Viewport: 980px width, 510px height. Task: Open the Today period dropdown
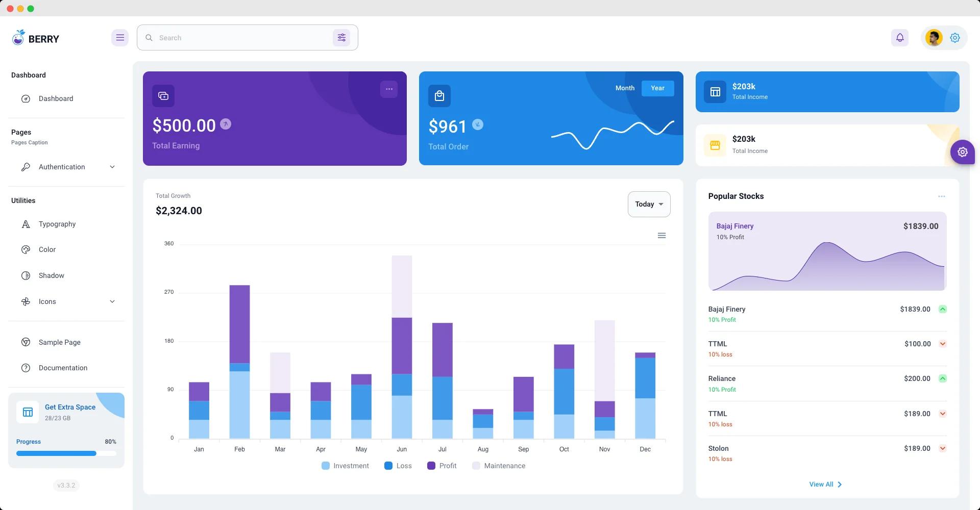pos(649,204)
